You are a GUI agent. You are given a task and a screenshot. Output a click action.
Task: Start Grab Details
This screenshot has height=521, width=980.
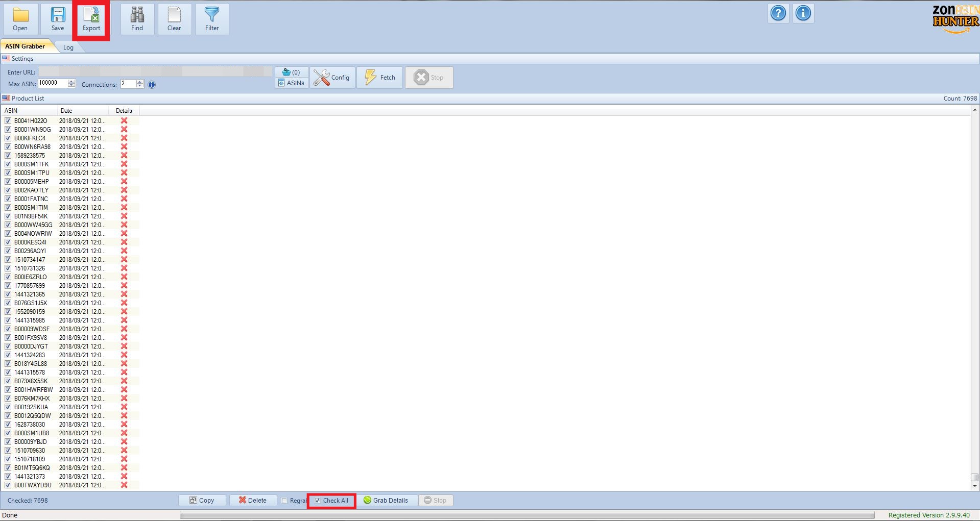tap(386, 501)
